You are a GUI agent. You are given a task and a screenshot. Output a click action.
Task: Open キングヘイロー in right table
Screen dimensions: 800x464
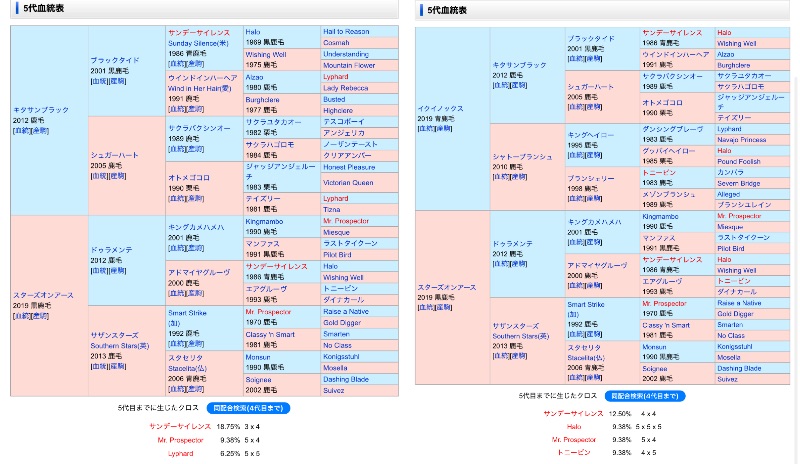590,135
